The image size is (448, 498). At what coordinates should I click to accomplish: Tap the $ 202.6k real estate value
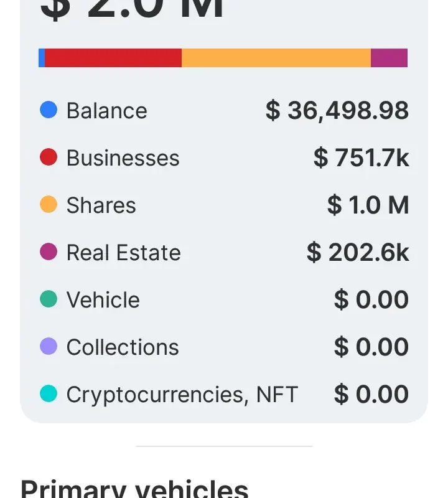[358, 253]
